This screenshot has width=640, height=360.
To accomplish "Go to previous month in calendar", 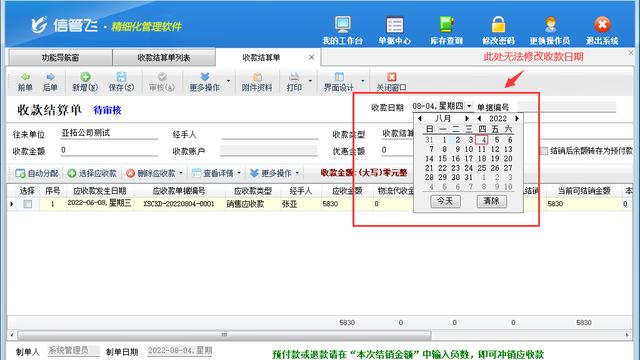I will coord(420,118).
